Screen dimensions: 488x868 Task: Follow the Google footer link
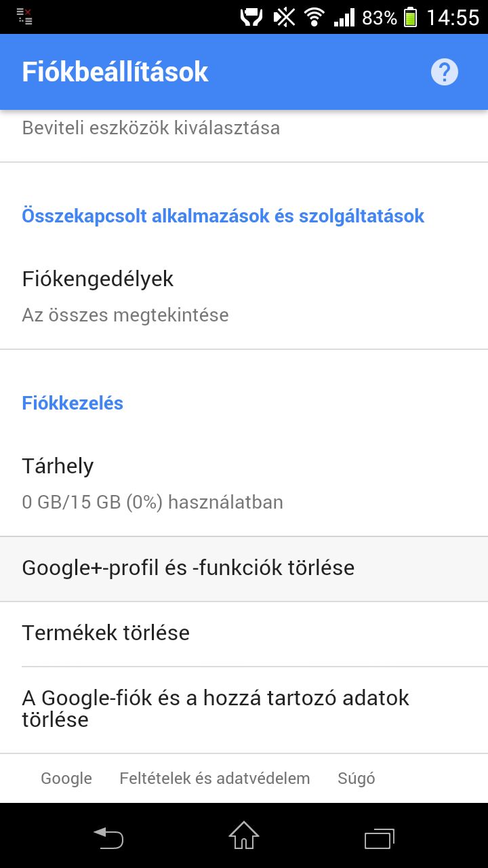tap(66, 778)
